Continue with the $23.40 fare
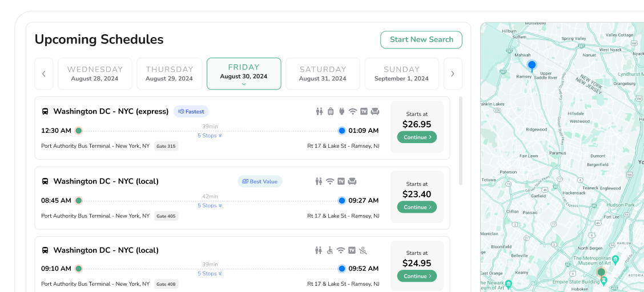The width and height of the screenshot is (644, 292). click(x=417, y=207)
